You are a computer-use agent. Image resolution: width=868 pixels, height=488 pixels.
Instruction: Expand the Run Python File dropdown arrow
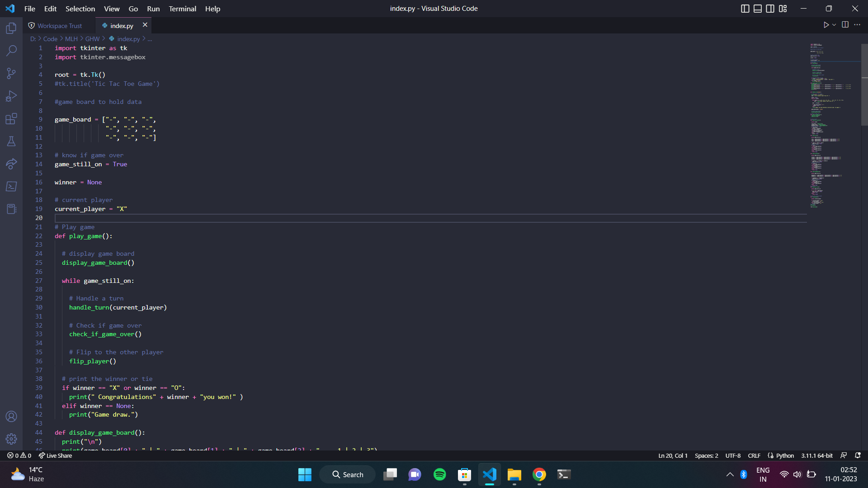pyautogui.click(x=834, y=25)
